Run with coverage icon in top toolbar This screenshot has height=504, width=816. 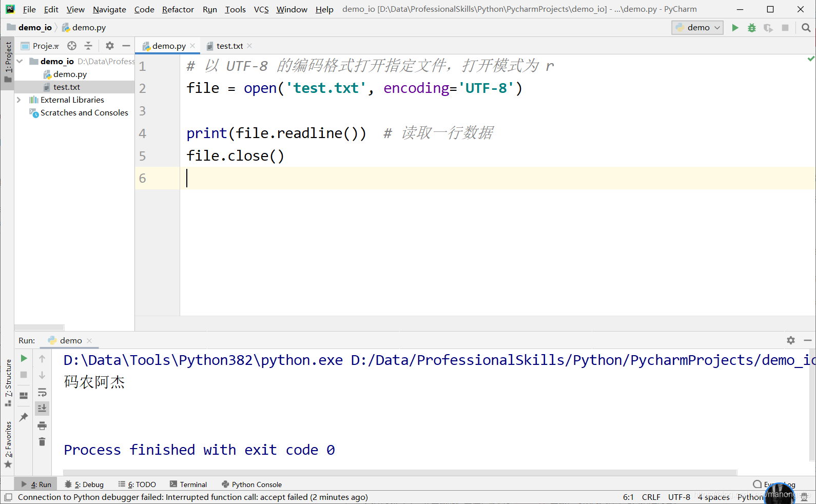click(768, 28)
